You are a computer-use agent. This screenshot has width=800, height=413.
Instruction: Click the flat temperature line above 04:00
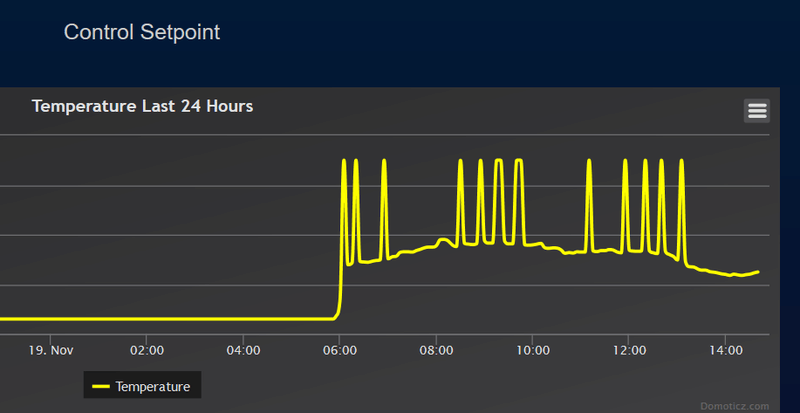coord(244,319)
